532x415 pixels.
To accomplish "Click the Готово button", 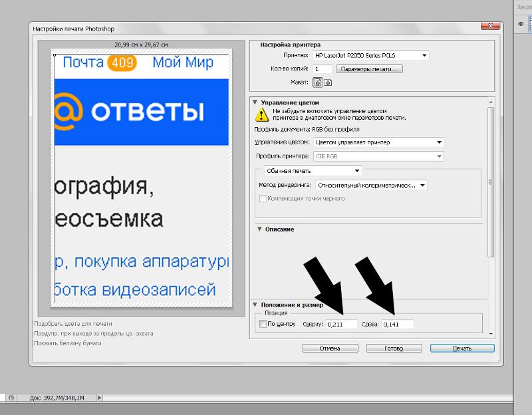I will 394,348.
